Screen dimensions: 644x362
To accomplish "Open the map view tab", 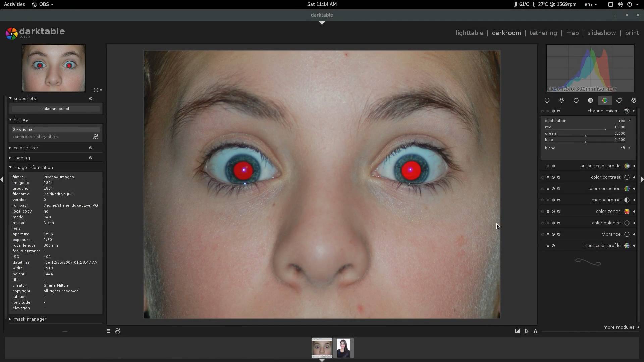I will click(x=572, y=33).
